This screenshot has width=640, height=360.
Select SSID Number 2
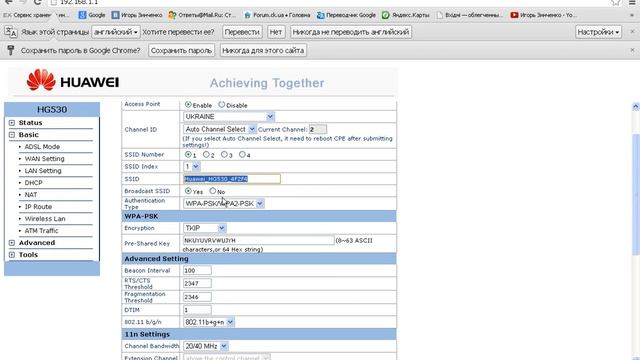point(206,155)
